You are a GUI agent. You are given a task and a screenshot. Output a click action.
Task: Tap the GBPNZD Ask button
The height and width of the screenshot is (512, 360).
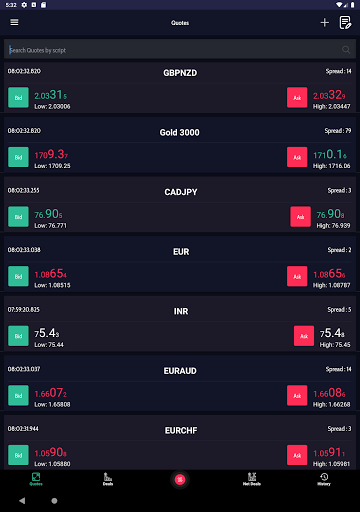pyautogui.click(x=297, y=97)
